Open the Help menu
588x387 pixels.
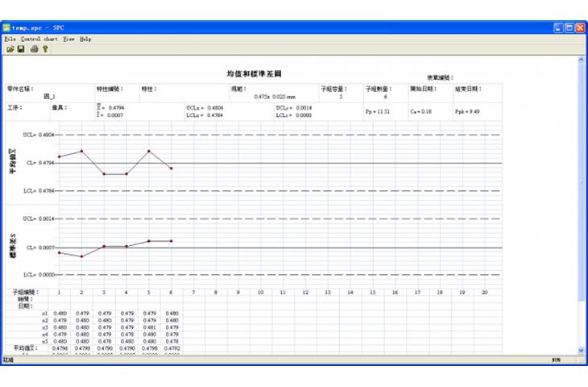tap(85, 39)
